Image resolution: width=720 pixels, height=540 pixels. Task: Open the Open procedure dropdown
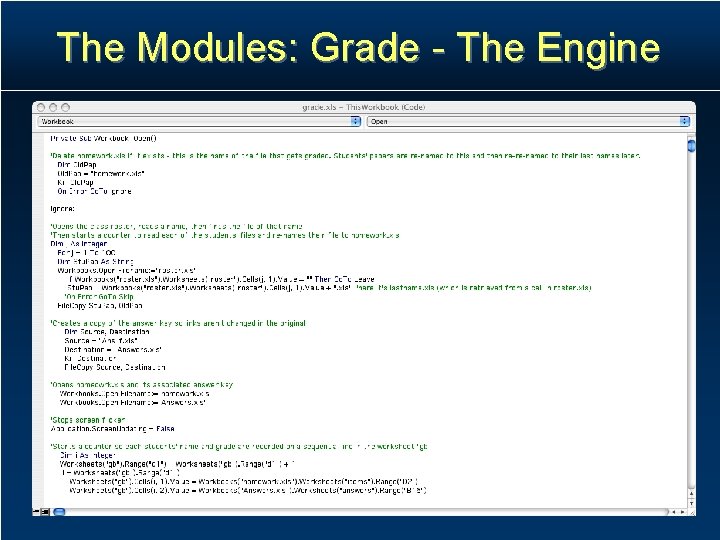click(x=528, y=121)
